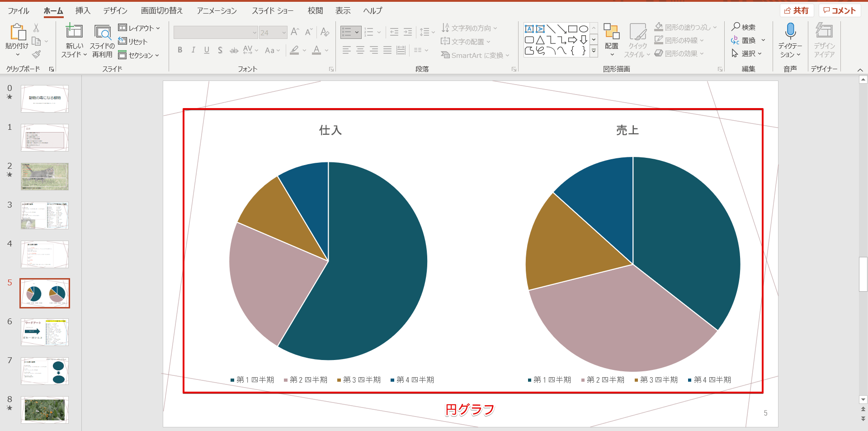Open the 図形の枠線 dropdown
The image size is (868, 431).
tap(682, 40)
